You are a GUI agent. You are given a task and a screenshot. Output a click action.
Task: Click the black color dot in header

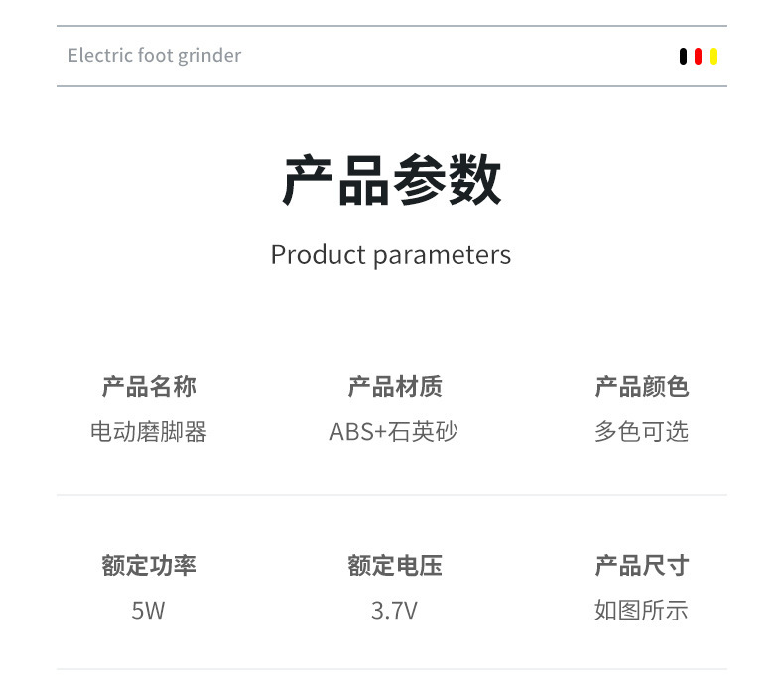coord(683,57)
